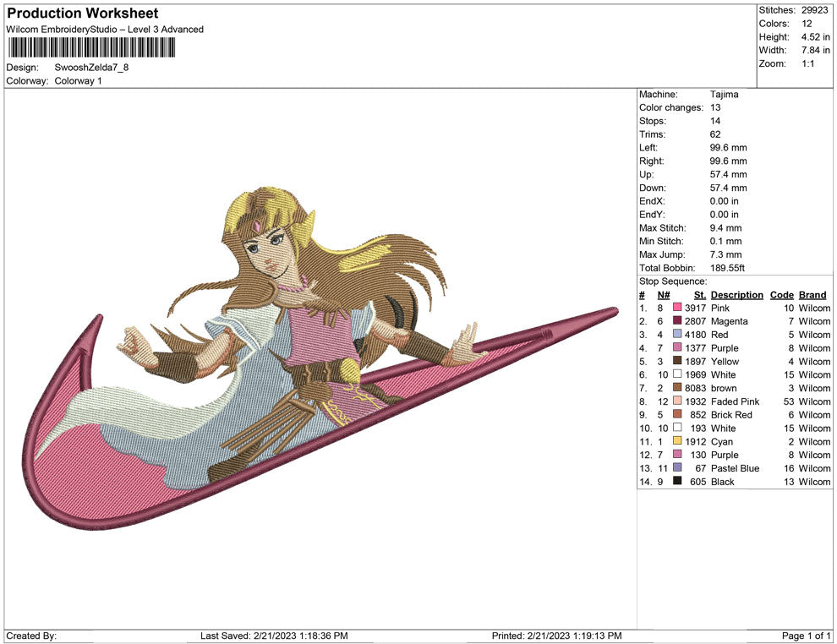Click the stitch count '3917' in row 1

[696, 308]
